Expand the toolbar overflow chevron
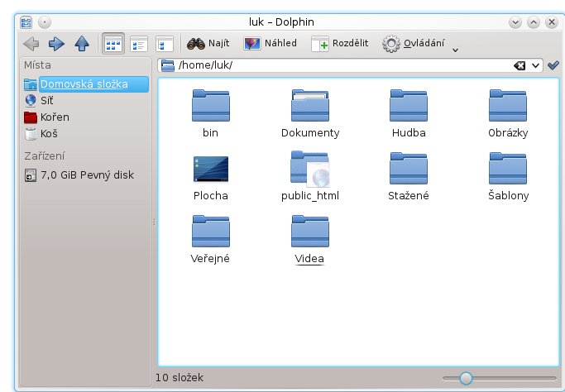 (x=455, y=50)
